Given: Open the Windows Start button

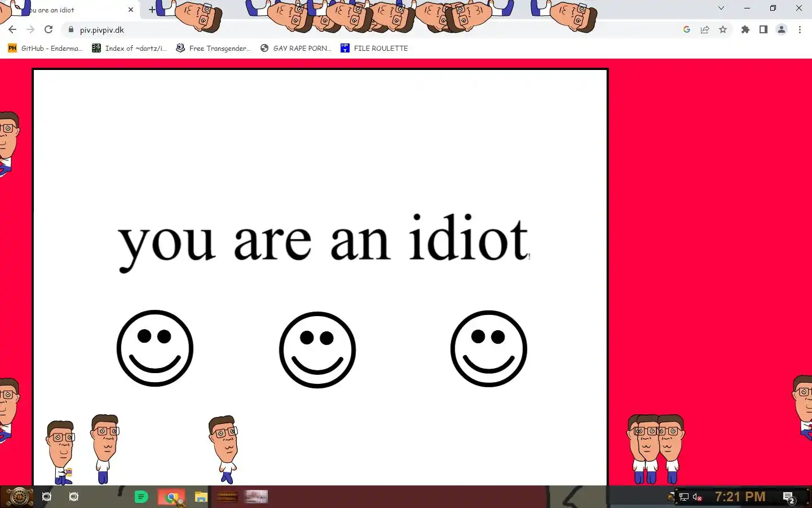Looking at the screenshot, I should [x=19, y=497].
